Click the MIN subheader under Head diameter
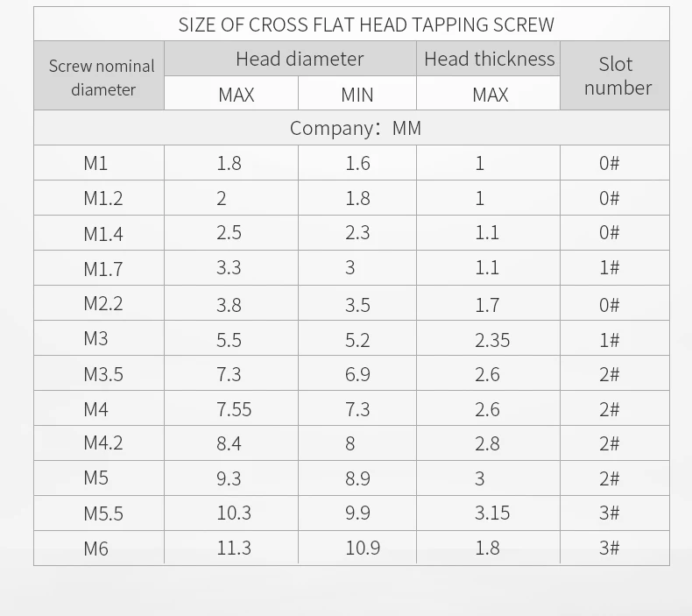The height and width of the screenshot is (616, 692). point(357,95)
